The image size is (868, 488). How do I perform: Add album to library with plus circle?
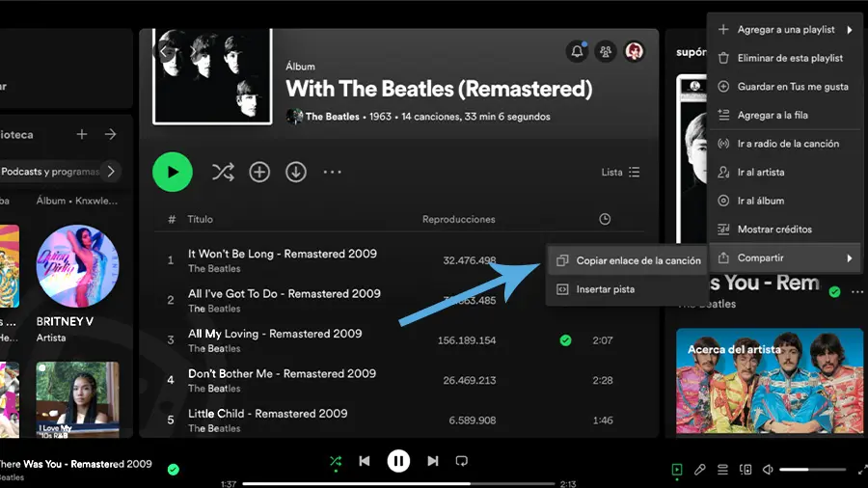tap(259, 172)
